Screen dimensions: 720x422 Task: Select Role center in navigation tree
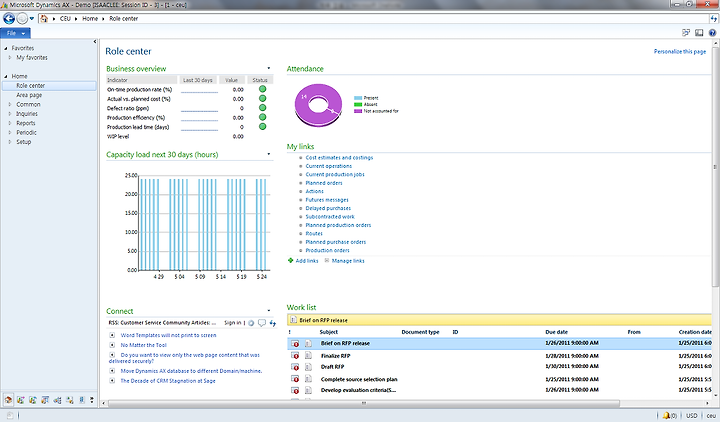[49, 86]
